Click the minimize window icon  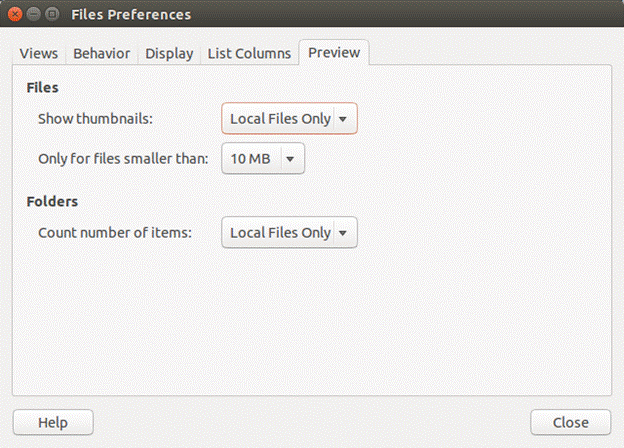(x=34, y=14)
